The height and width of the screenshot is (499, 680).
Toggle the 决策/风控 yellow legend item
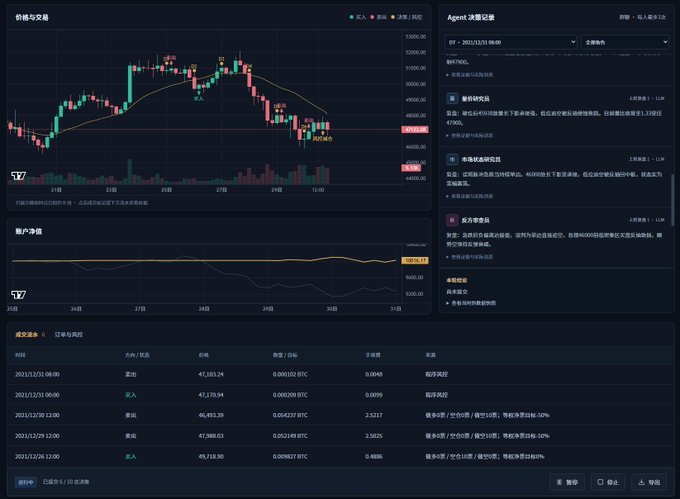[406, 17]
